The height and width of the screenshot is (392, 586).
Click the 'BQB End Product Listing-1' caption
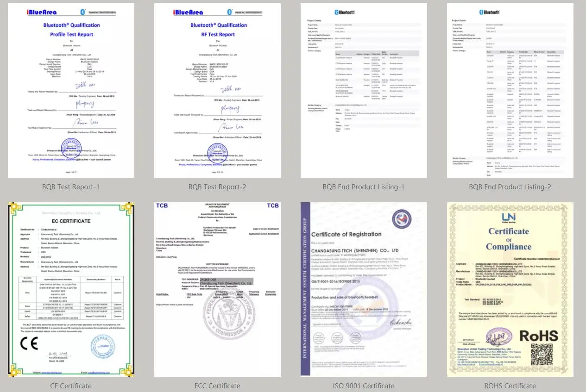click(x=364, y=187)
